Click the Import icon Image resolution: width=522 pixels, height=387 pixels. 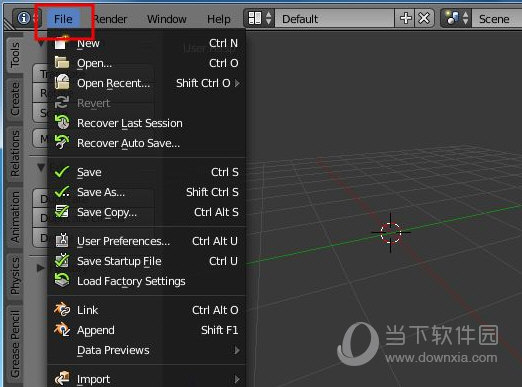pyautogui.click(x=62, y=379)
